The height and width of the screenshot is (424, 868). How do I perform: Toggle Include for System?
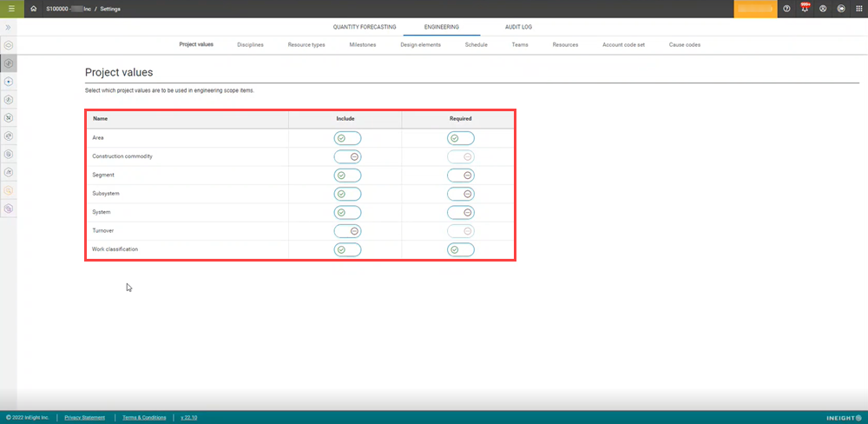tap(348, 212)
